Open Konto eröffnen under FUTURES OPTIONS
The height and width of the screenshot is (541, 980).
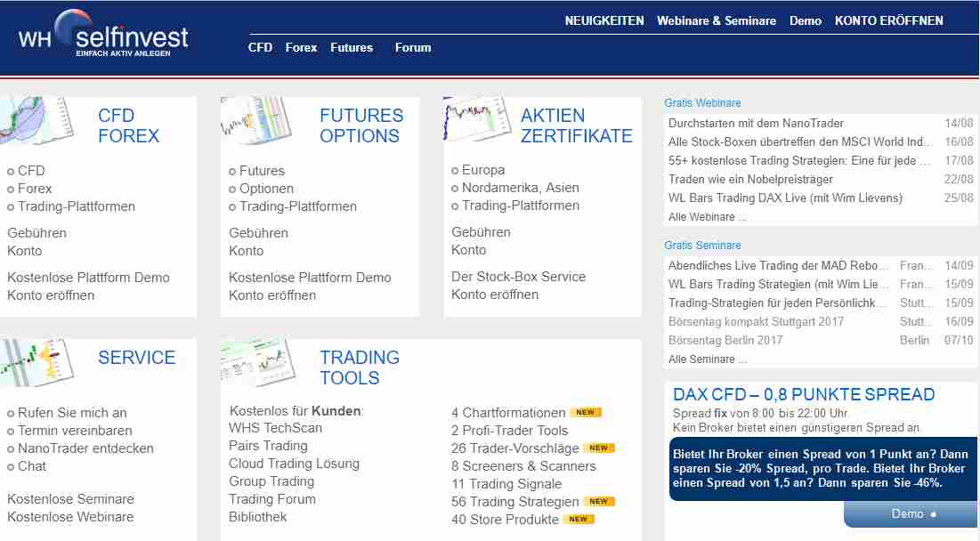pos(271,295)
